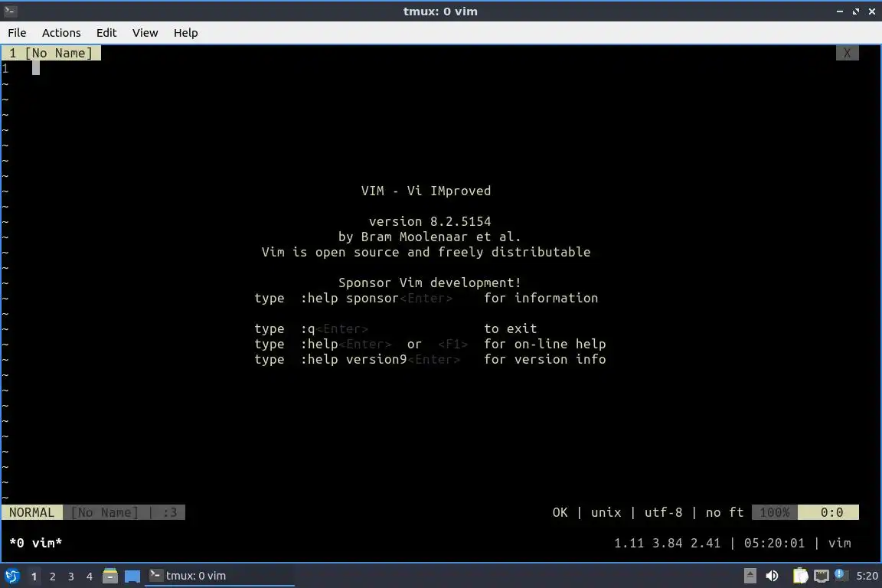This screenshot has width=882, height=588.
Task: Maximize the terminal window
Action: tap(856, 11)
